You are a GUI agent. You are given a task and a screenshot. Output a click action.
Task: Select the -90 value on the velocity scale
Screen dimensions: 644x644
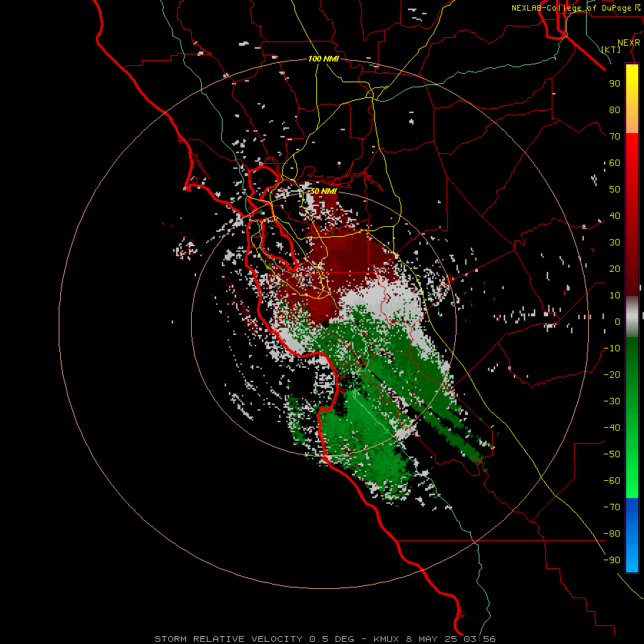point(612,560)
